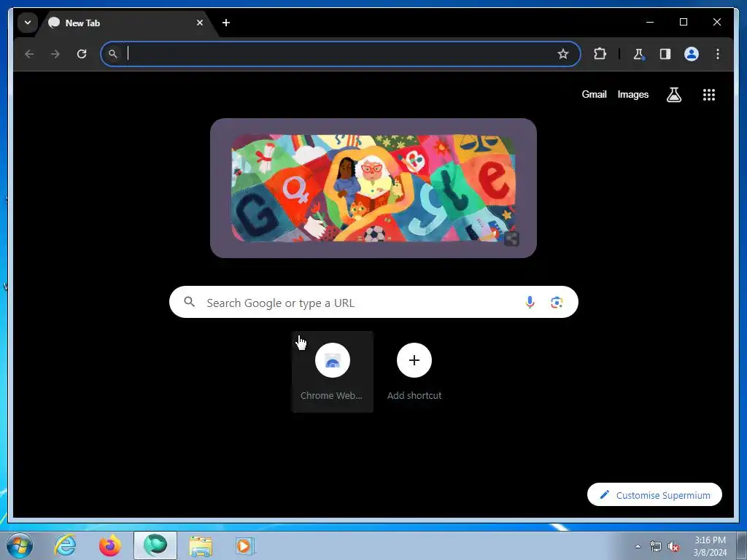Open the muted volume tray icon

pyautogui.click(x=673, y=546)
